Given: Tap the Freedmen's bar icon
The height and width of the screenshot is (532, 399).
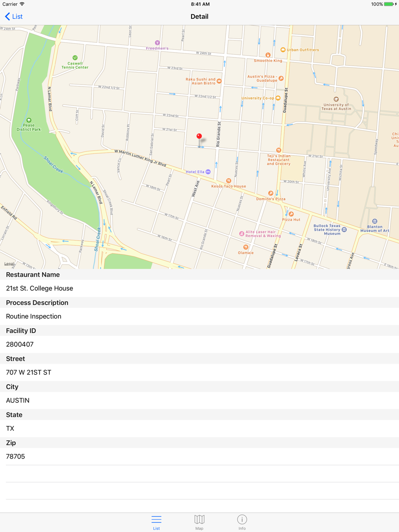Looking at the screenshot, I should pos(157,43).
